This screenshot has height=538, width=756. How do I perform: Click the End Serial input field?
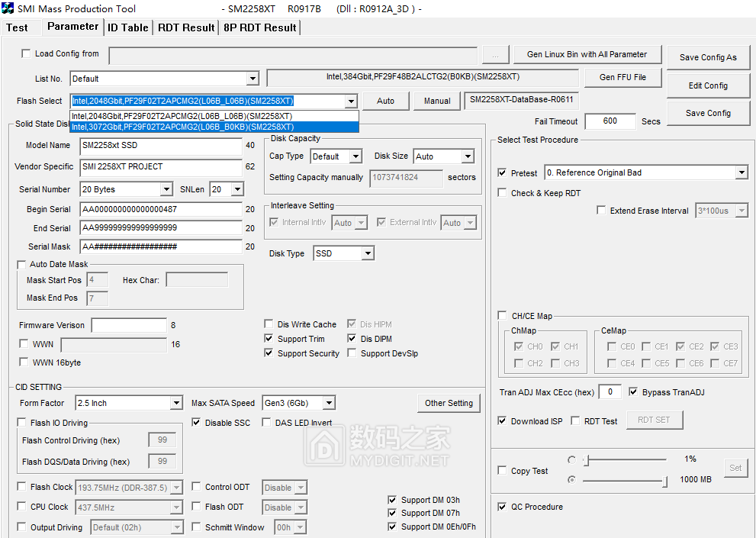click(x=161, y=227)
